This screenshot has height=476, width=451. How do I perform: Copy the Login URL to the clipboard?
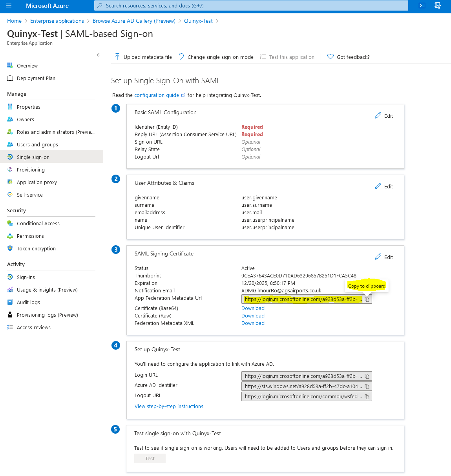click(367, 376)
